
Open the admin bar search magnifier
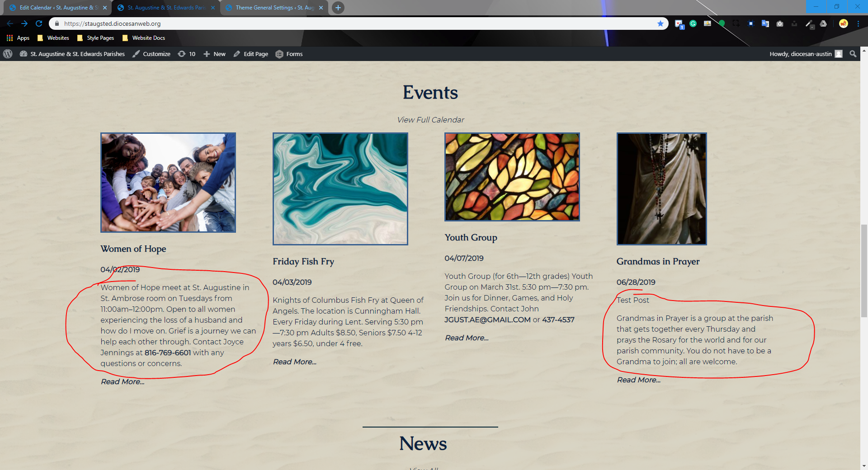tap(853, 54)
